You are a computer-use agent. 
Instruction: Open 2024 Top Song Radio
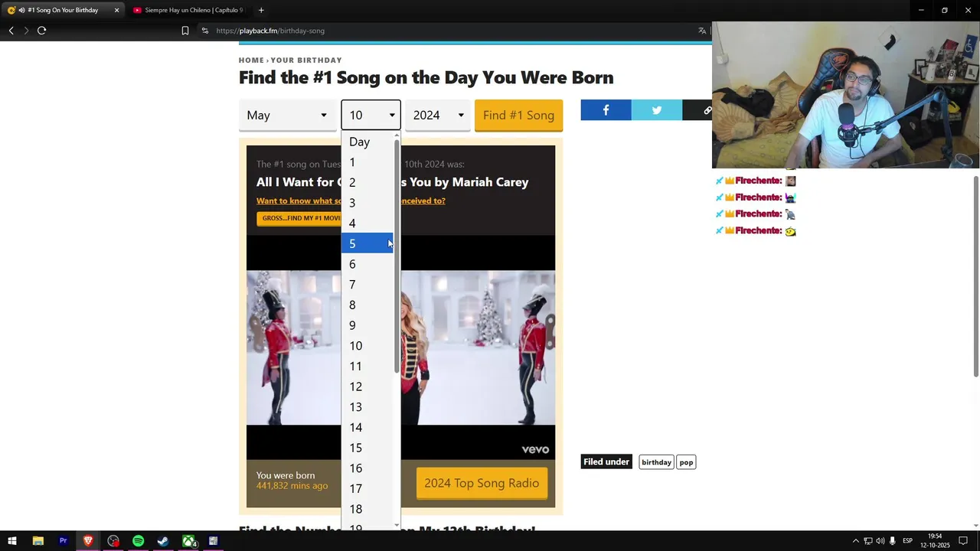(482, 483)
